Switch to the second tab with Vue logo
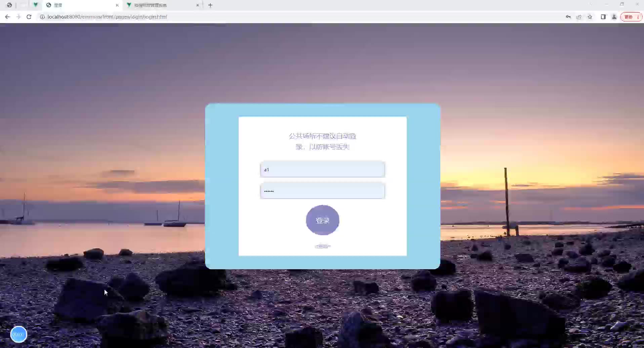 pos(163,5)
